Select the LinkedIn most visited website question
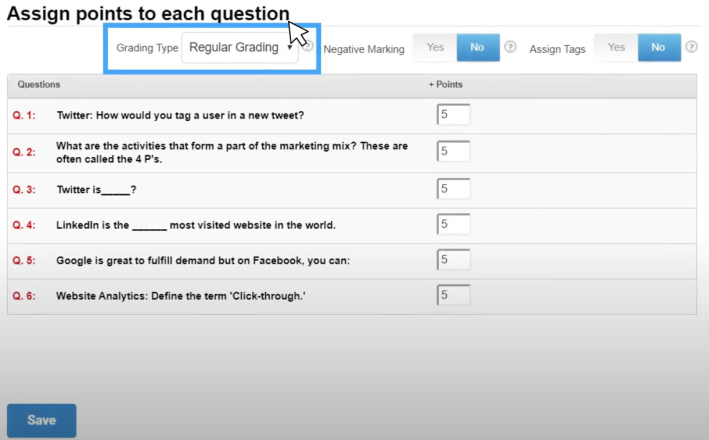This screenshot has height=440, width=709. coord(195,225)
